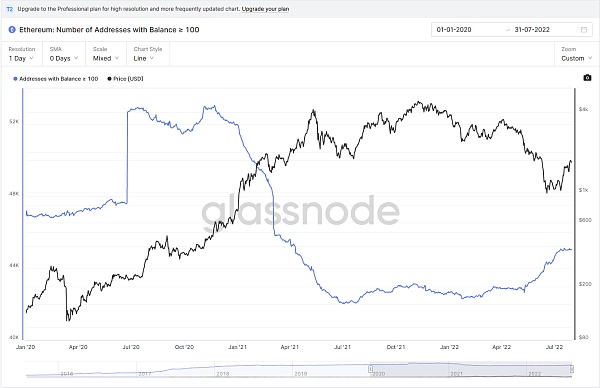Open the Zoom Custom dropdown
The height and width of the screenshot is (388, 600).
[577, 54]
